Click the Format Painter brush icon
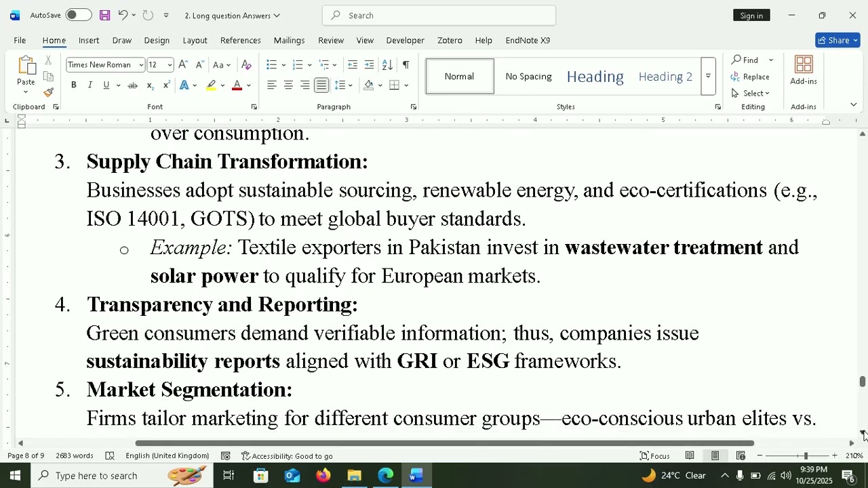 point(48,92)
